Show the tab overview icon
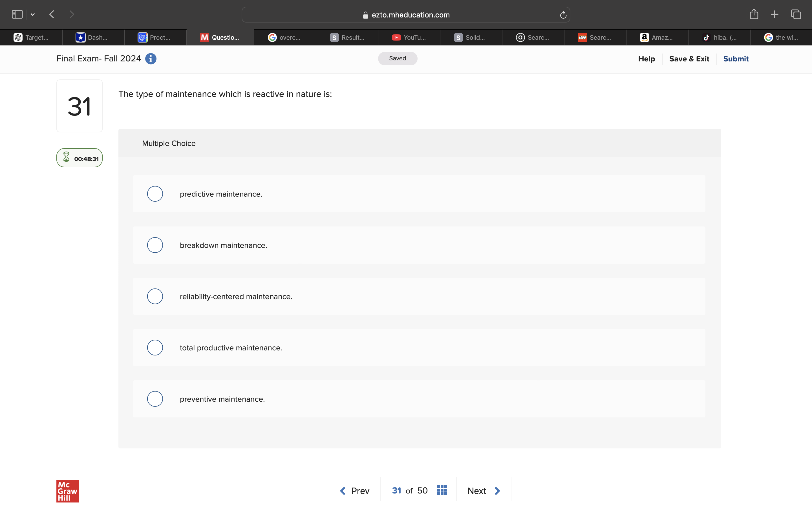Image resolution: width=812 pixels, height=507 pixels. 796,14
